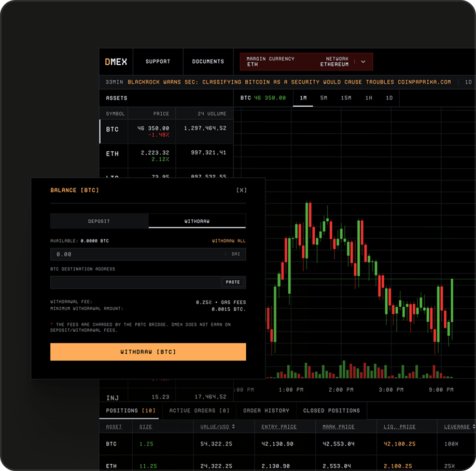The height and width of the screenshot is (471, 476).
Task: Sort positions by Entry Price column
Action: tap(279, 427)
